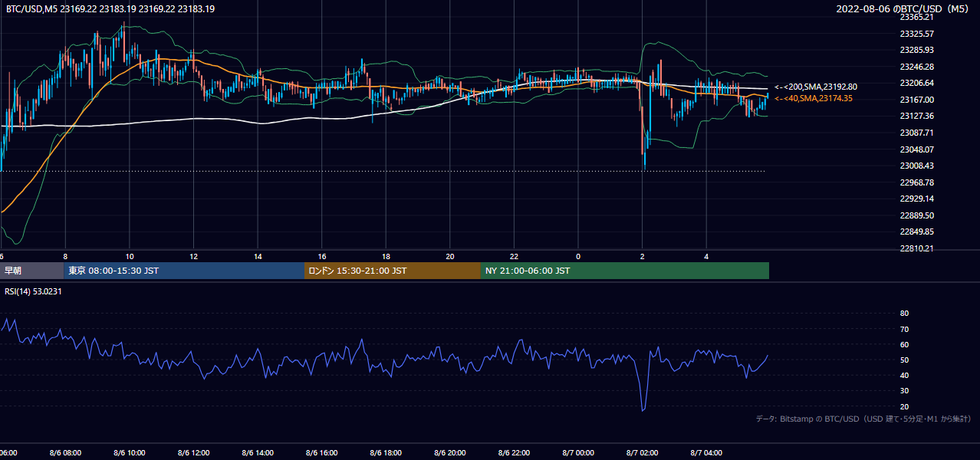Click the 8/6 22:00 time label

click(x=514, y=453)
